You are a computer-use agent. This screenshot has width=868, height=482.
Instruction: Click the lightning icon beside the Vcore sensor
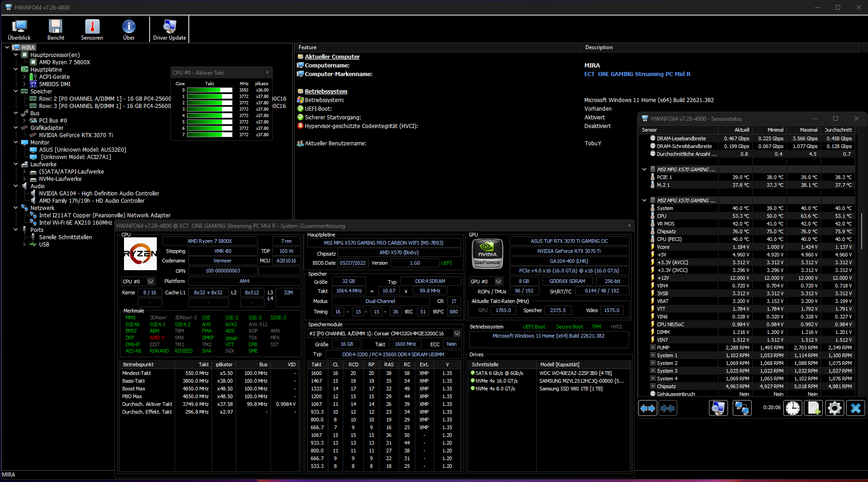coord(653,247)
